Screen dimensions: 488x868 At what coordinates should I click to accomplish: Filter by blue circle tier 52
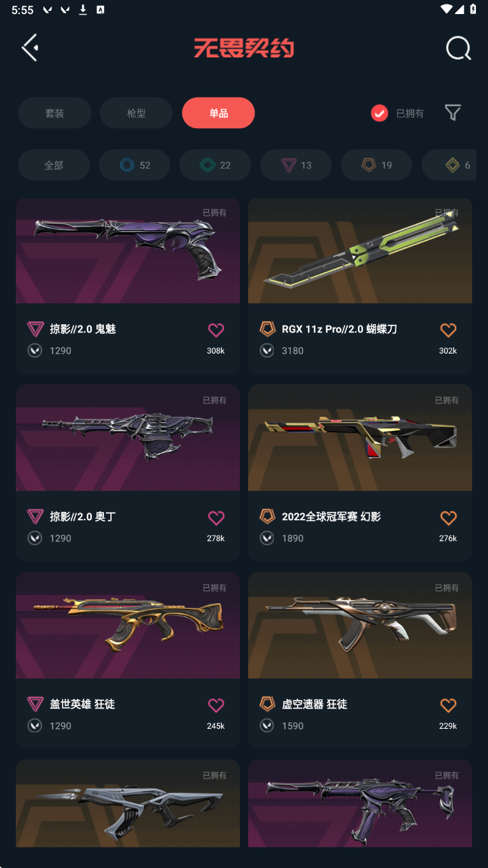(x=135, y=165)
